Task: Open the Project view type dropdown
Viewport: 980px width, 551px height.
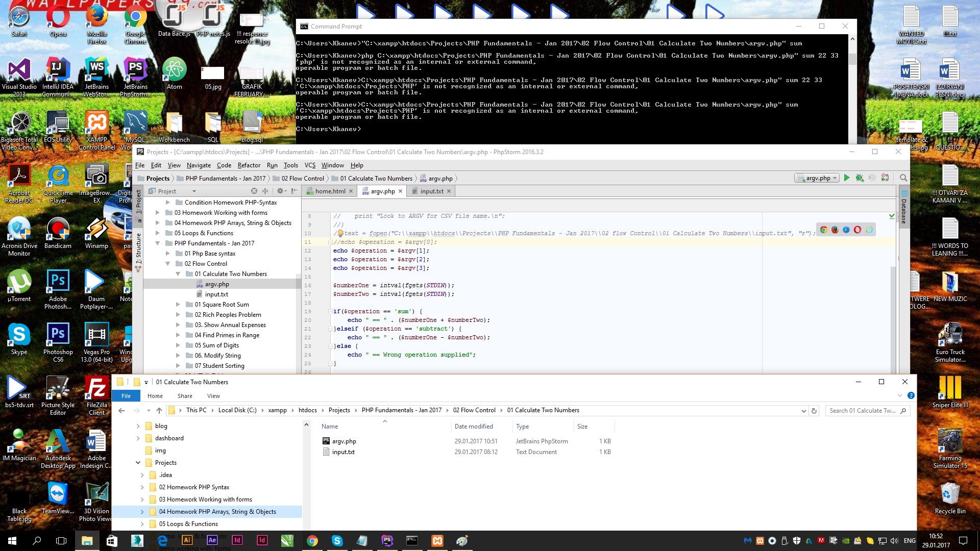Action: (194, 191)
